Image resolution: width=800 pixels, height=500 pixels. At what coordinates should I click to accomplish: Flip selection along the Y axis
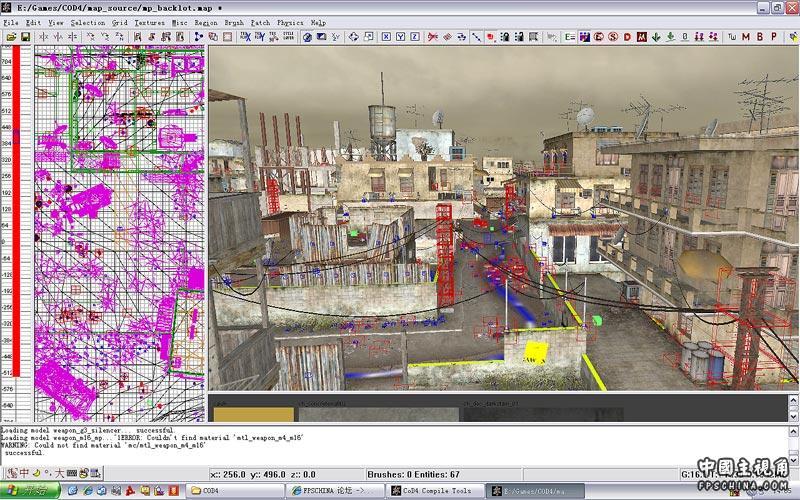click(58, 37)
